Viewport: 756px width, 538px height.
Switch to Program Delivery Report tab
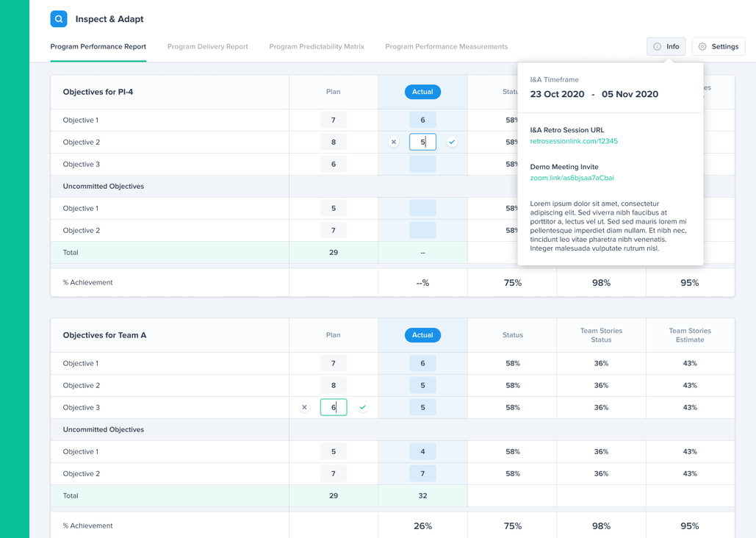click(x=208, y=46)
